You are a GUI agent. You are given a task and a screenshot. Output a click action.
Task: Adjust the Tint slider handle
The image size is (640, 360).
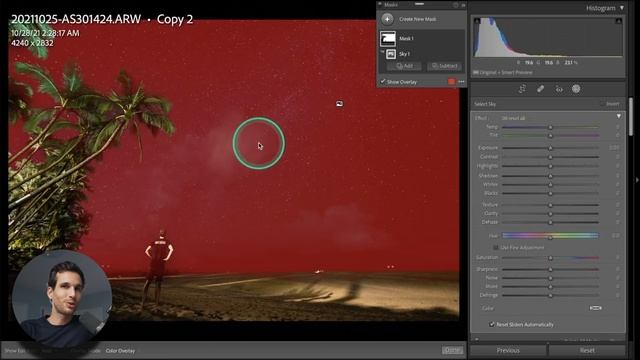[550, 135]
